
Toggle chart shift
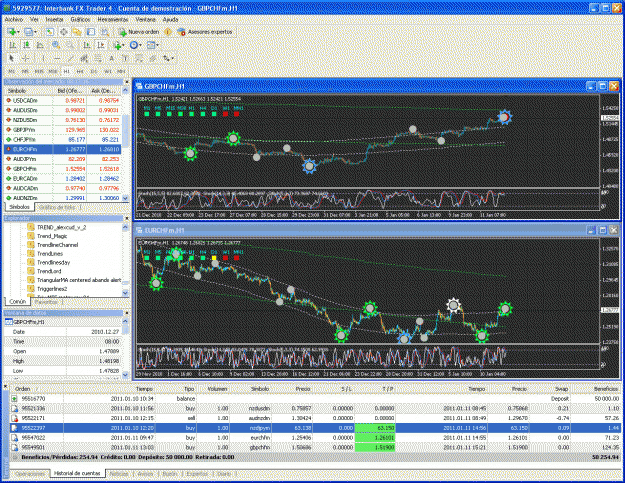click(101, 45)
